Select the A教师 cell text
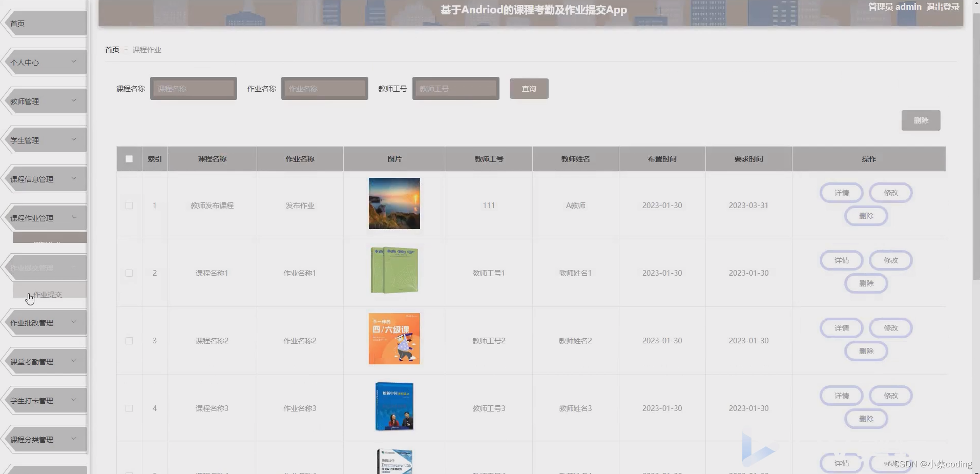The width and height of the screenshot is (980, 474). [575, 205]
